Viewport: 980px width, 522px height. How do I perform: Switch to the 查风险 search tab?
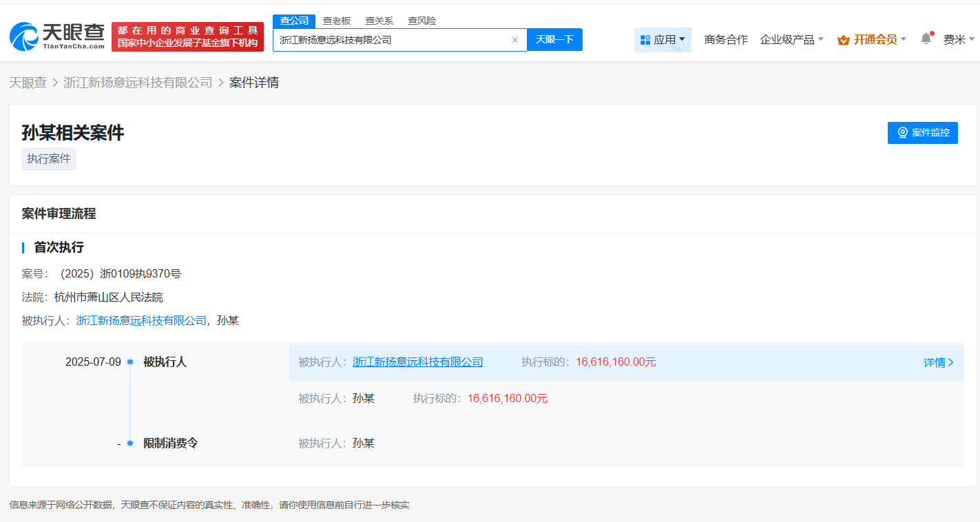(421, 21)
